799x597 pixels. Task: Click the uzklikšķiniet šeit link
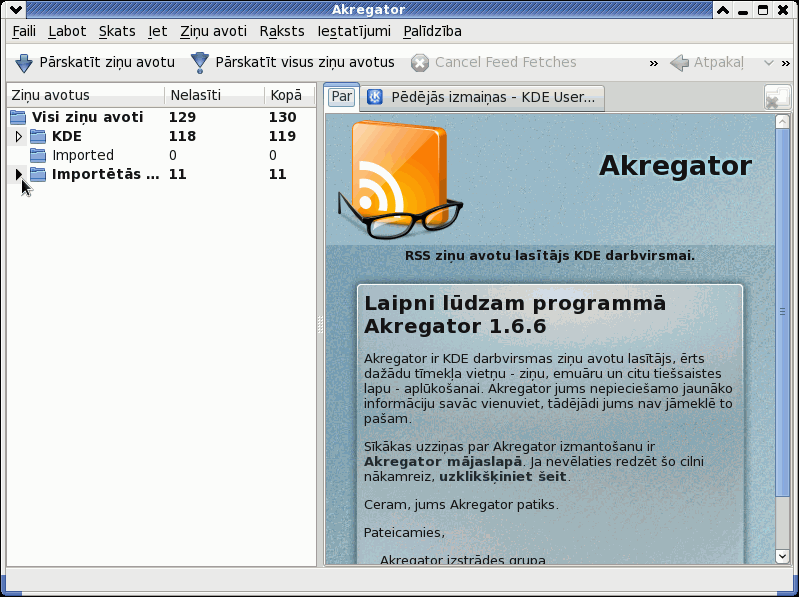502,477
